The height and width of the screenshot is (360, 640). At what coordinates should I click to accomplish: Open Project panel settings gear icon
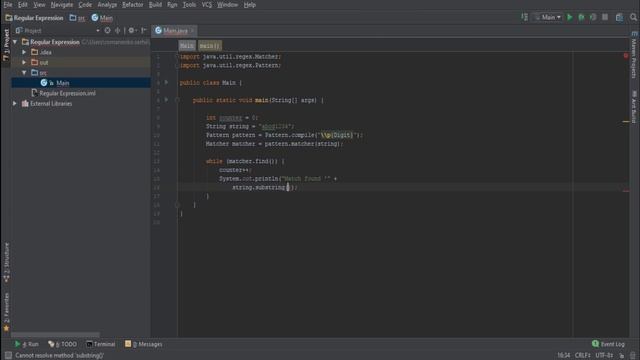click(131, 30)
